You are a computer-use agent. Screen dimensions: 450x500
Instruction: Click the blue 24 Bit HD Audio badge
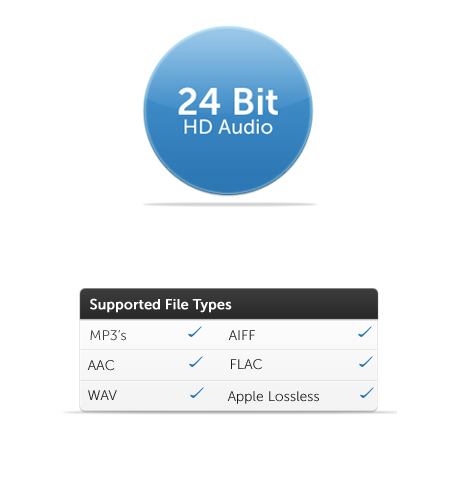[228, 110]
